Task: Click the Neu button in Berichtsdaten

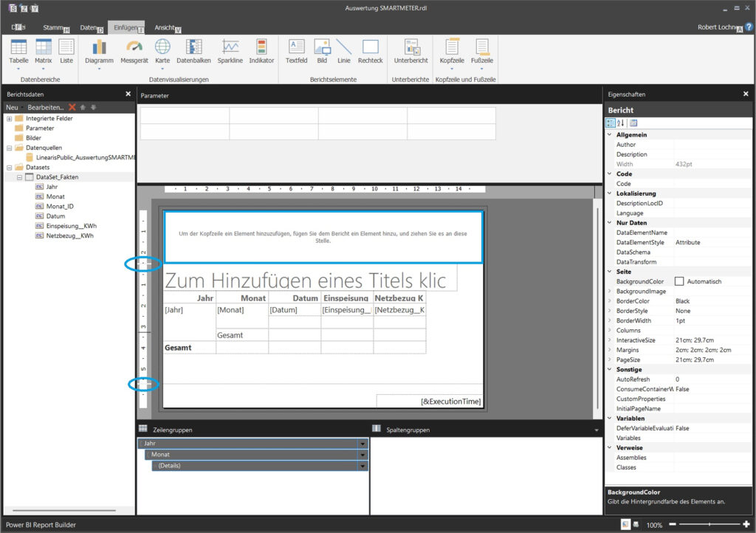Action: point(13,108)
